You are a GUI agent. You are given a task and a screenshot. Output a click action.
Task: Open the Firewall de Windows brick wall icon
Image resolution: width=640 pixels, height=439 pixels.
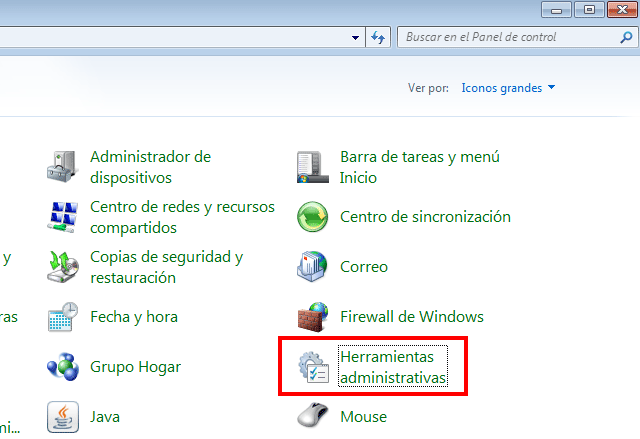[313, 317]
